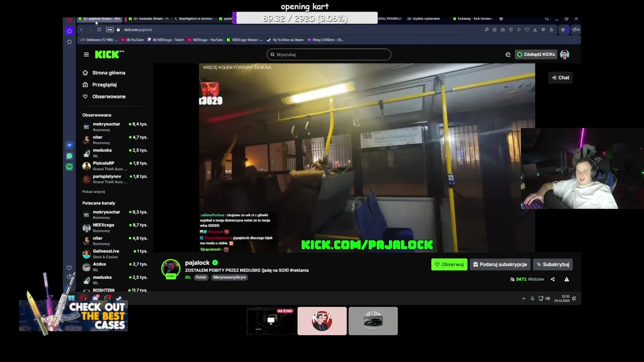Open the NEEXcsgo - Twitch bookmark

(x=166, y=40)
